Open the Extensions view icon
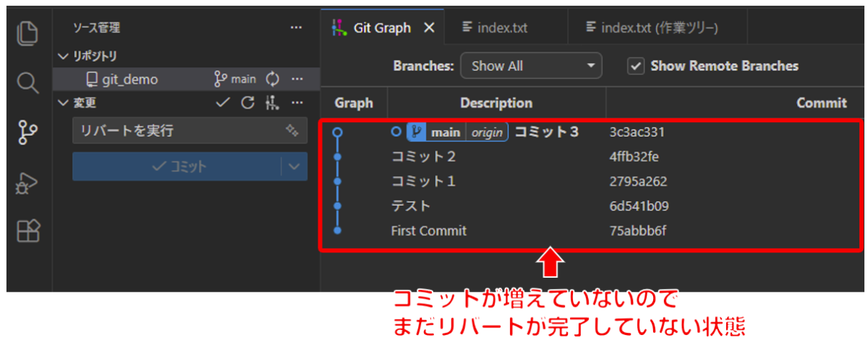Screen dimensions: 868x340 point(27,231)
